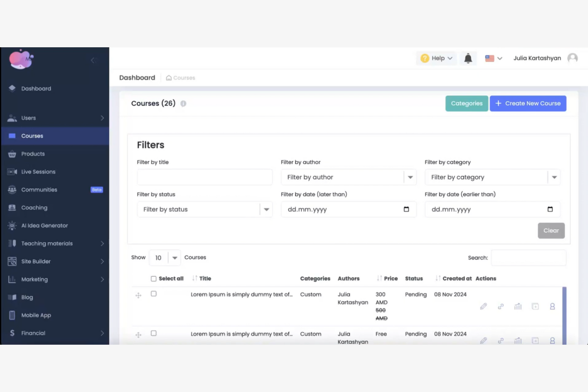588x392 pixels.
Task: Click the AI Idea Generator icon
Action: [x=12, y=225]
